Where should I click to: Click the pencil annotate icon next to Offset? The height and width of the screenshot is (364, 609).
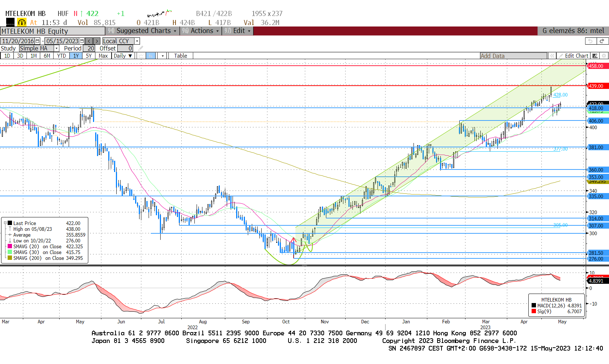[x=141, y=48]
